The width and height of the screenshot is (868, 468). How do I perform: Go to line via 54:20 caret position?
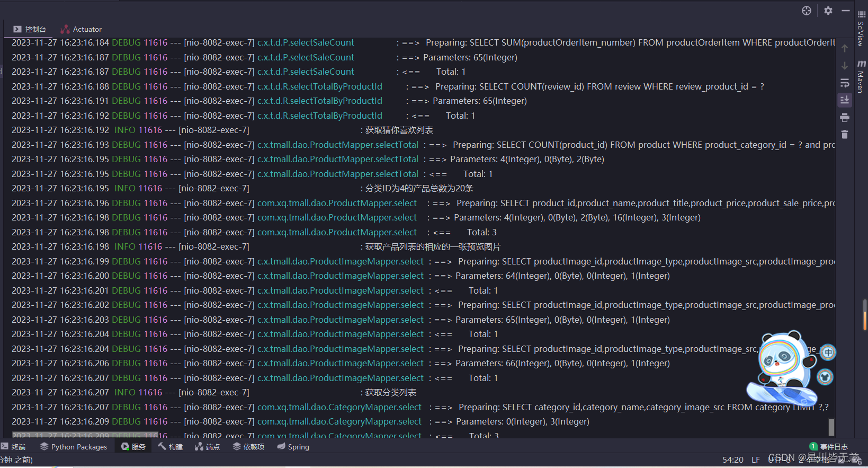coord(733,460)
